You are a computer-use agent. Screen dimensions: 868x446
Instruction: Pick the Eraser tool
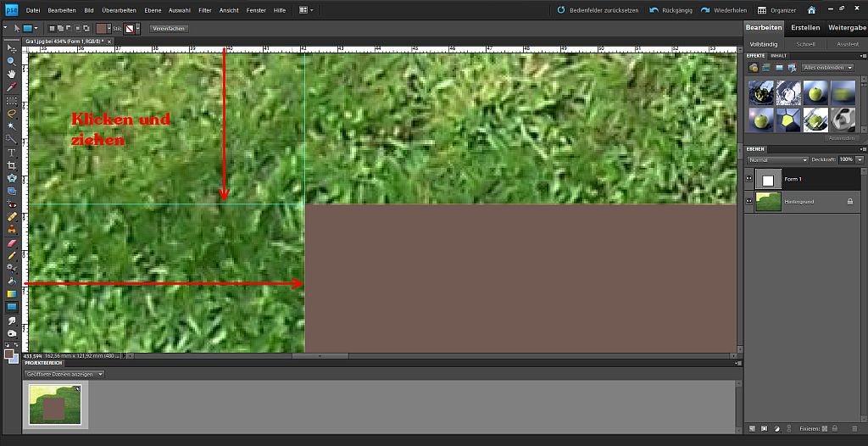coord(11,243)
